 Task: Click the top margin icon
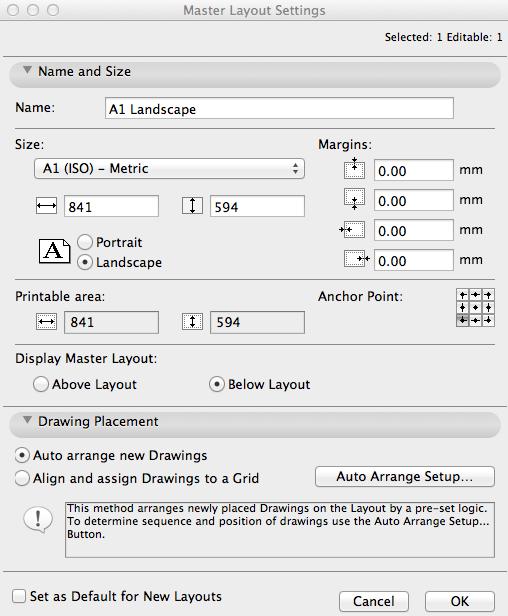tap(354, 169)
